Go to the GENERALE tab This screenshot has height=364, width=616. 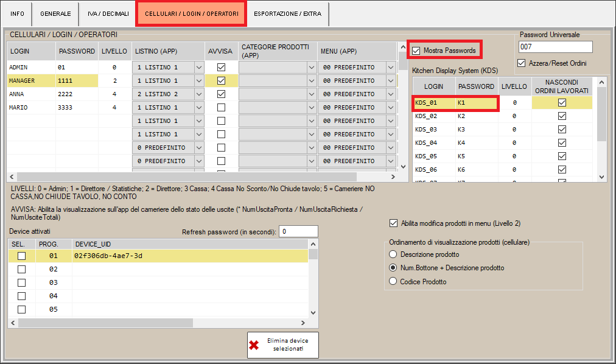[55, 13]
